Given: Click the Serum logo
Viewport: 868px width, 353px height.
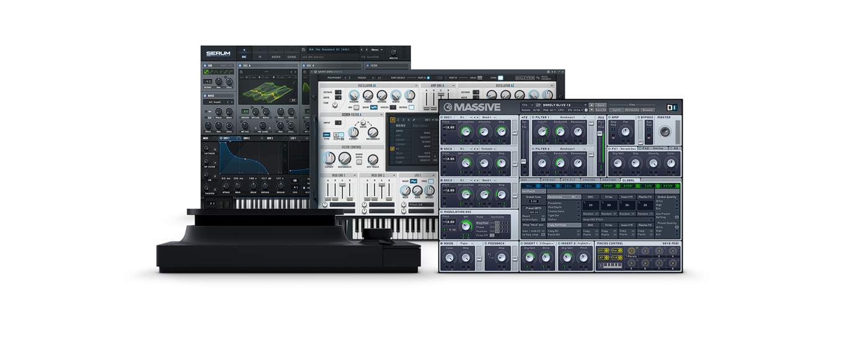Looking at the screenshot, I should (218, 53).
